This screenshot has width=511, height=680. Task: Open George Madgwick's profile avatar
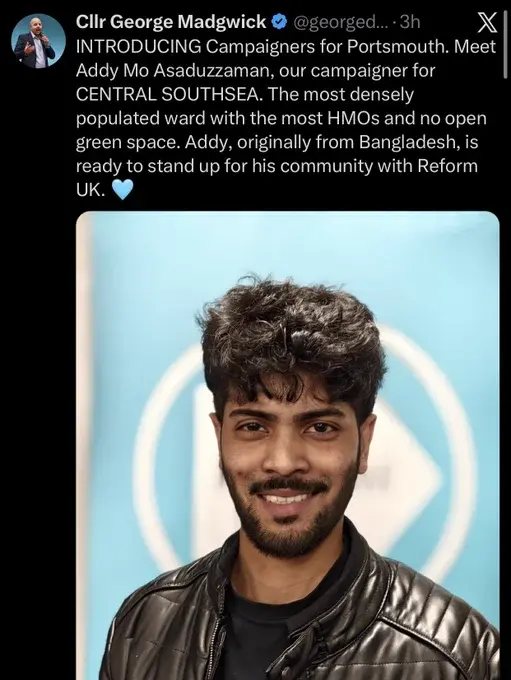[x=38, y=41]
